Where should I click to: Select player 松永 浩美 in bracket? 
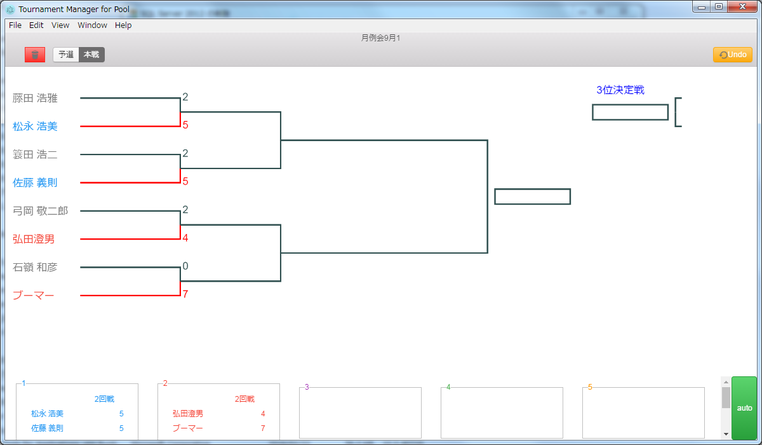click(35, 126)
